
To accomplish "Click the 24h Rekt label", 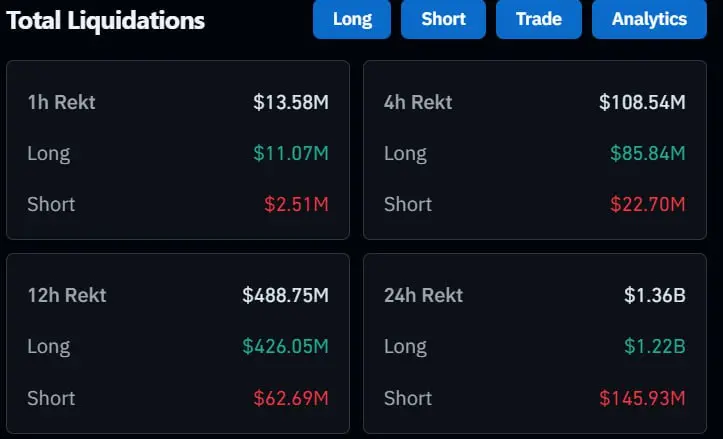I will click(423, 295).
